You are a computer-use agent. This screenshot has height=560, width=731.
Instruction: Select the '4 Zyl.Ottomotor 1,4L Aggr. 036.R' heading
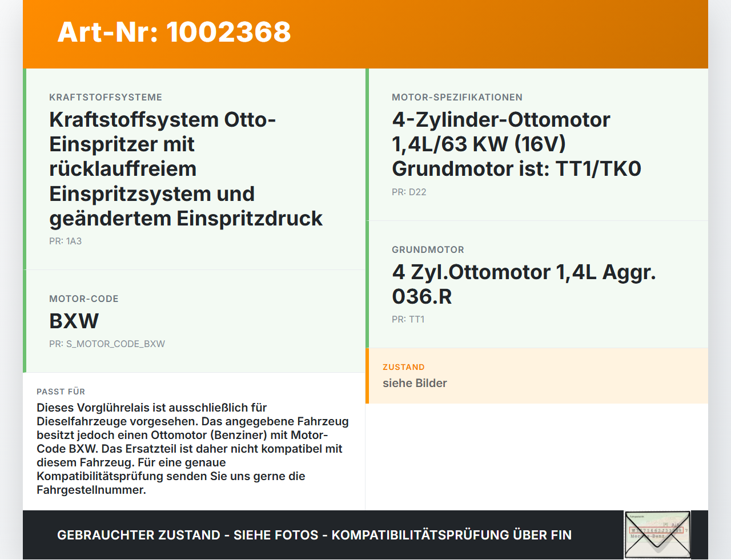(x=524, y=284)
